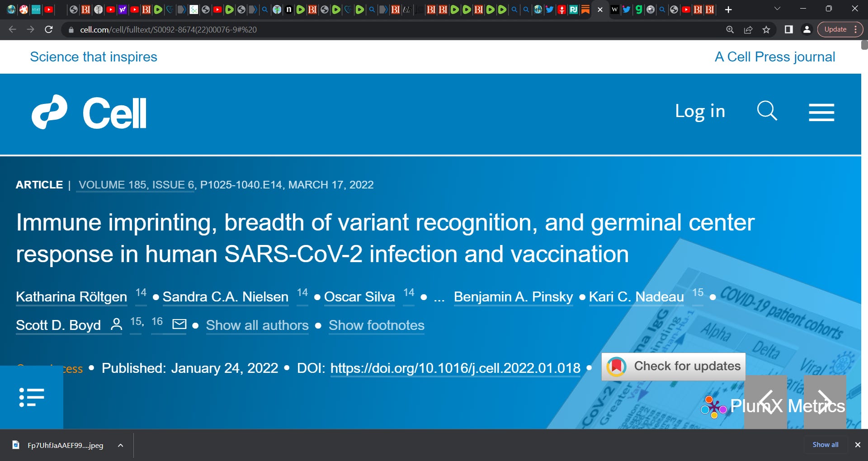
Task: Open author Kari C. Nadeau
Action: 636,296
